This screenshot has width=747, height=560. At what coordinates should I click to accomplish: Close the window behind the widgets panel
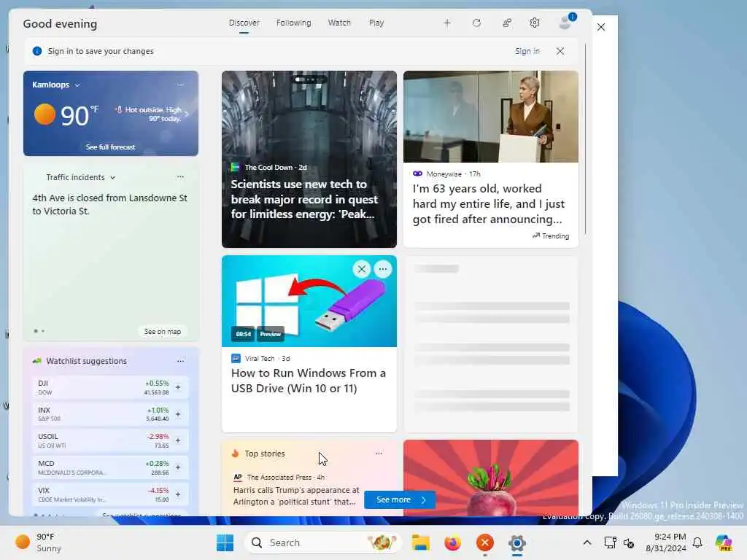click(601, 27)
